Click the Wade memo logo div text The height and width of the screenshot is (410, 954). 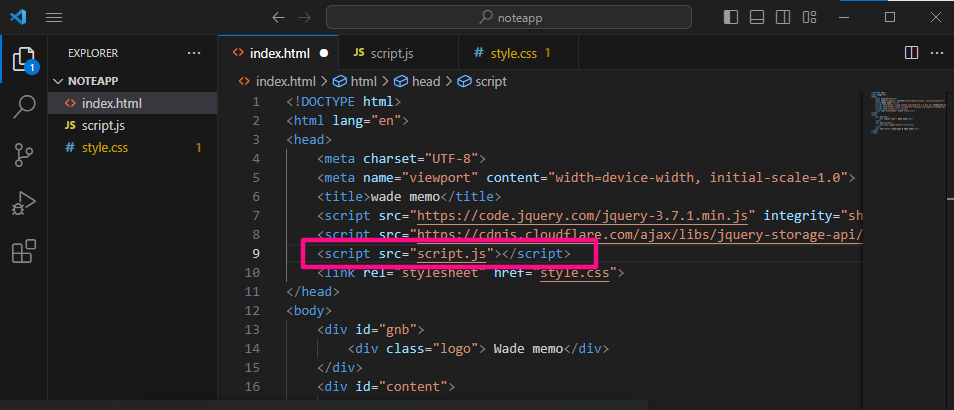click(x=528, y=349)
